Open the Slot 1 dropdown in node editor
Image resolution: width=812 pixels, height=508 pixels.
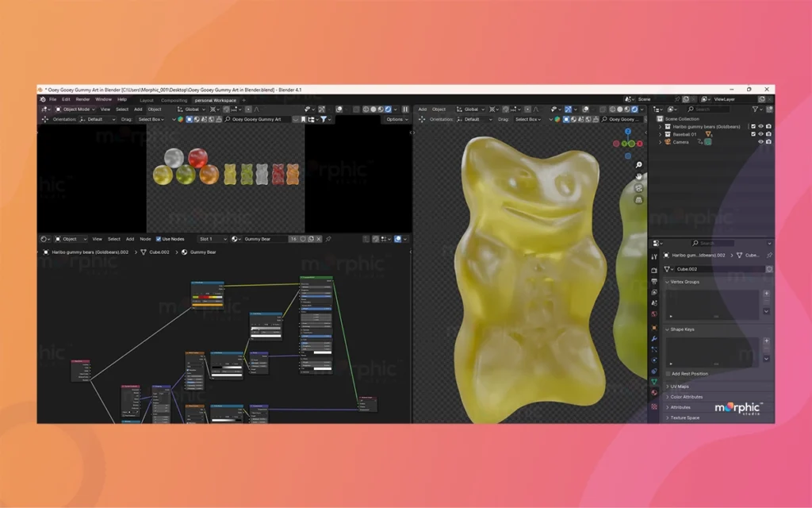213,239
